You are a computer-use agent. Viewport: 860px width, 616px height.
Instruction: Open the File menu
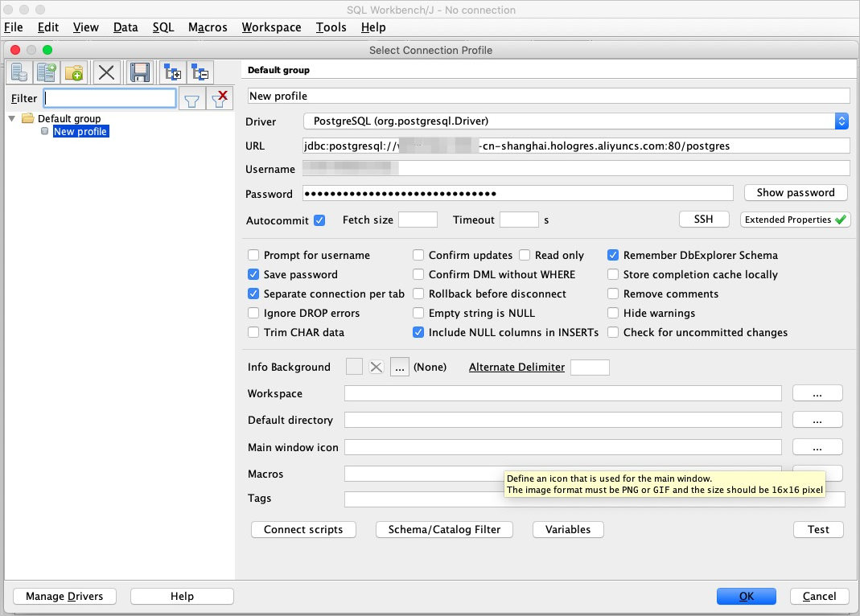point(14,27)
